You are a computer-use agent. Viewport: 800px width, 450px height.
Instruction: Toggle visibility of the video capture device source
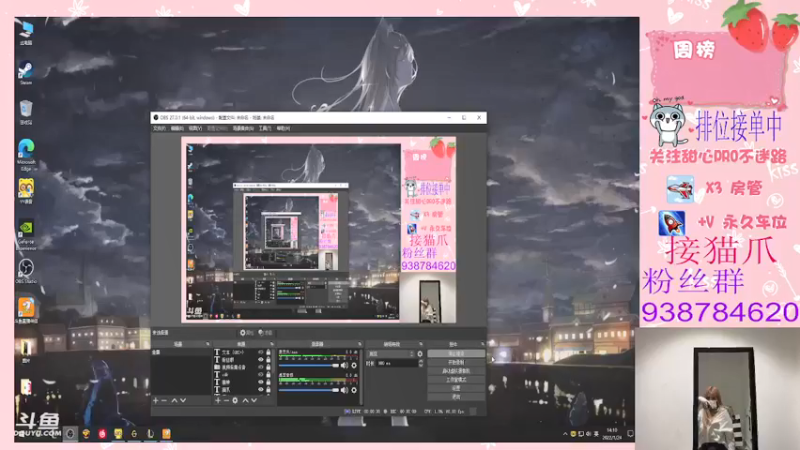pos(261,367)
